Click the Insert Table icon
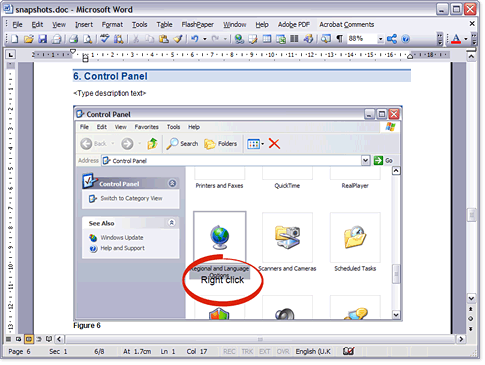This screenshot has width=485, height=365. pyautogui.click(x=267, y=39)
